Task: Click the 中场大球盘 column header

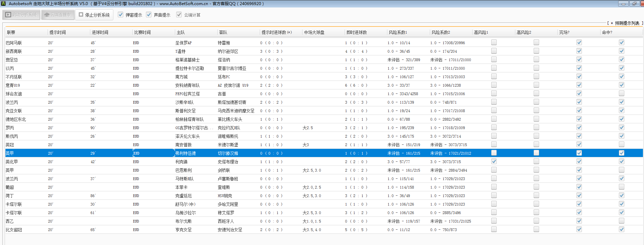Action: [x=314, y=32]
